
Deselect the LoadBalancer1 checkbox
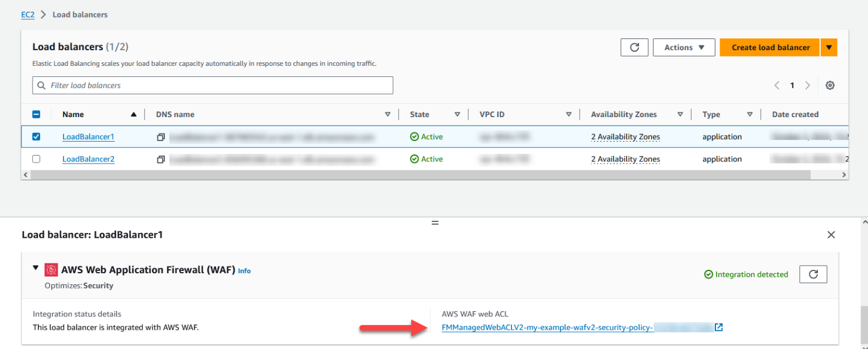tap(37, 136)
